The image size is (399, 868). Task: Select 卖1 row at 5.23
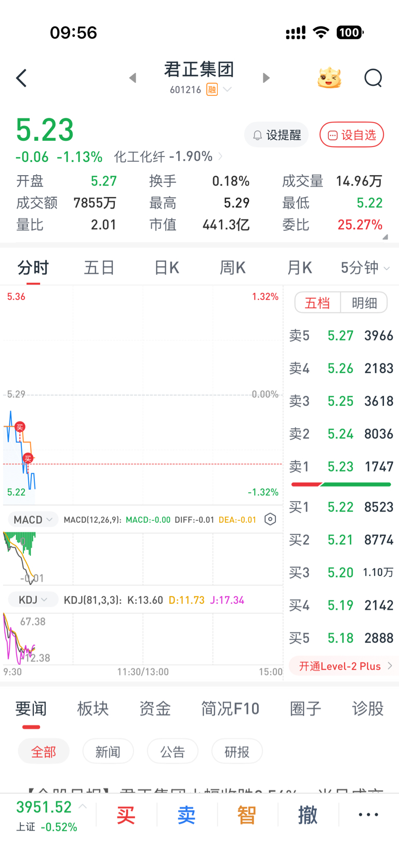coord(341,467)
